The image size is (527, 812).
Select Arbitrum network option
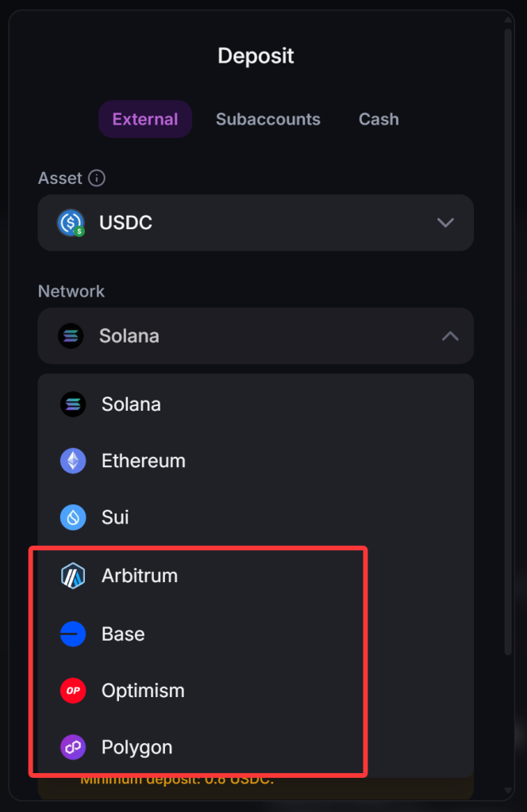tap(256, 576)
